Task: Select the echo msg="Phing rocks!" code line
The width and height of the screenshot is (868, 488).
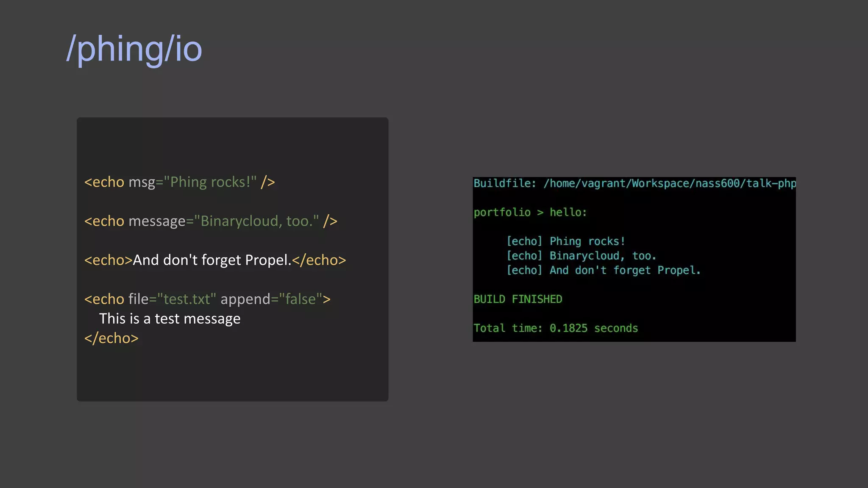Action: coord(180,182)
